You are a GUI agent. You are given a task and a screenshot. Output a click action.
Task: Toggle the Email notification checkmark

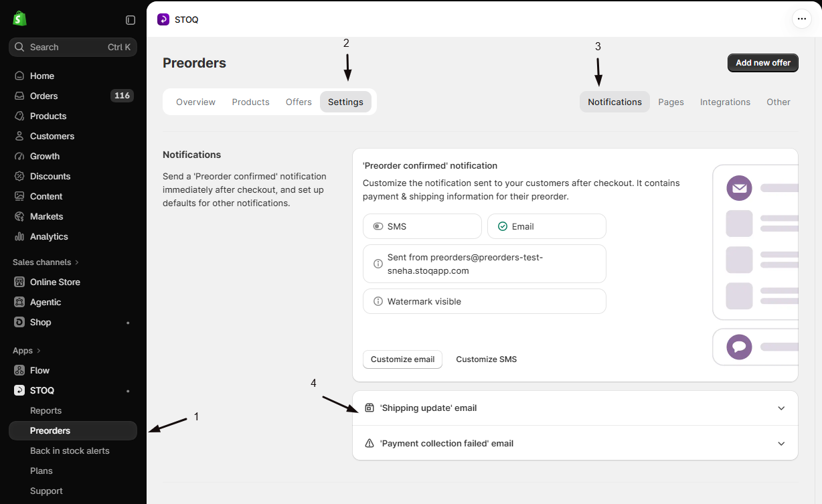tap(503, 226)
